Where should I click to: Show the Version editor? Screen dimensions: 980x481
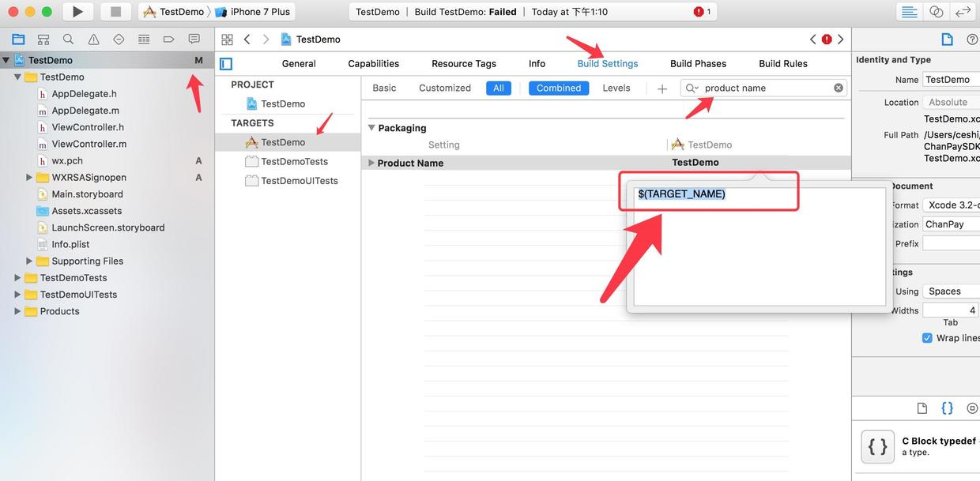(x=963, y=12)
